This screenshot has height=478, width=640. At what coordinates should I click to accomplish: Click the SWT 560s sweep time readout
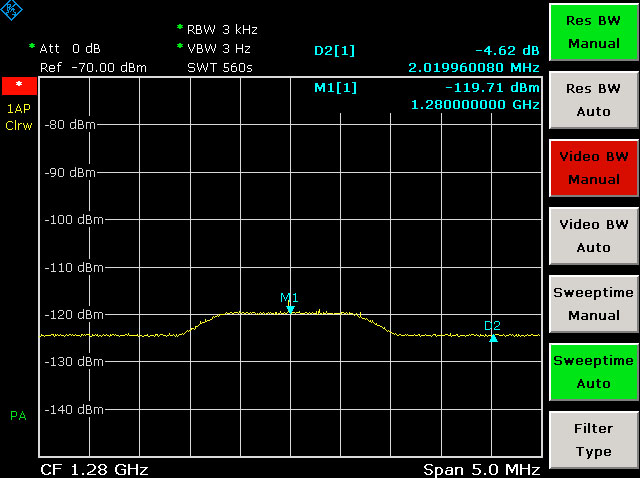220,67
